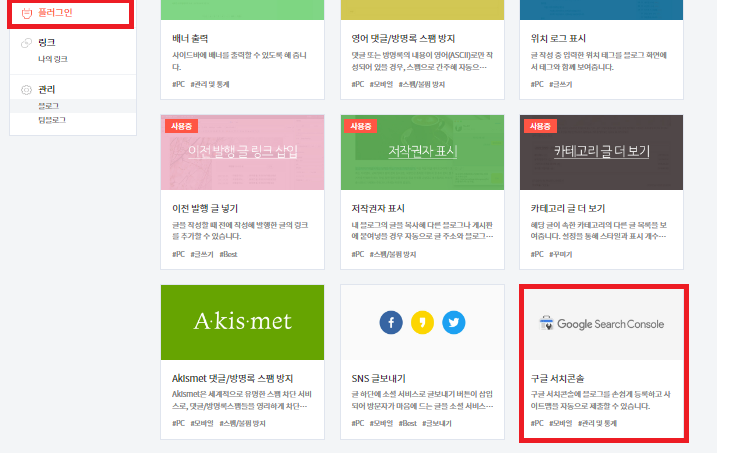Click the 저작권자 표시 green thumbnail
732x460 pixels.
click(x=422, y=152)
